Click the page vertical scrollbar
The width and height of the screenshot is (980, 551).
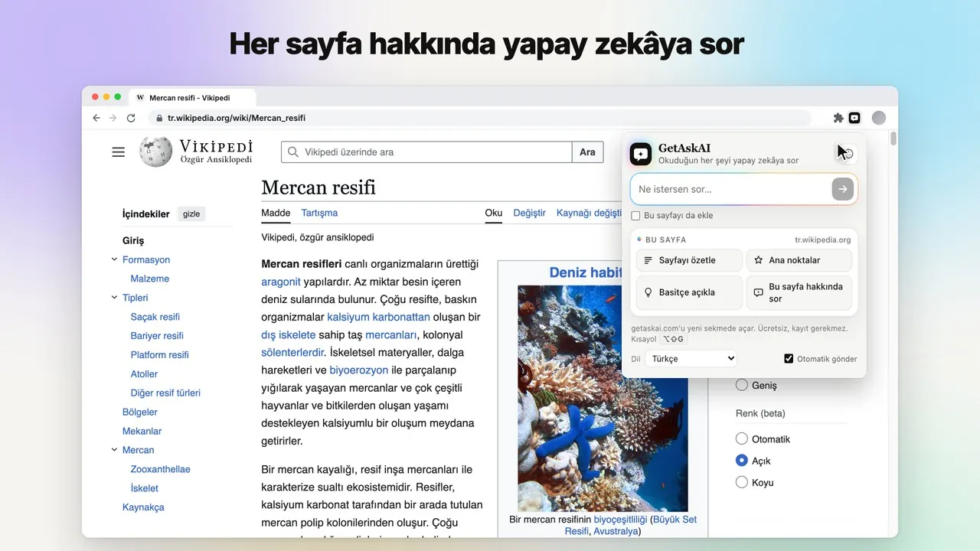click(x=893, y=140)
